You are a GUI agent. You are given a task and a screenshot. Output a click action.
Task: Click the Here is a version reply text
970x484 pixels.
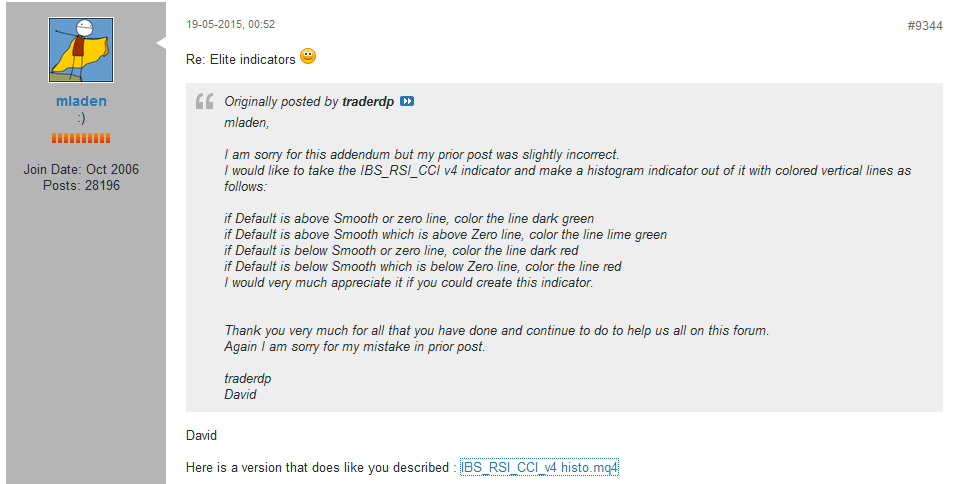click(320, 467)
